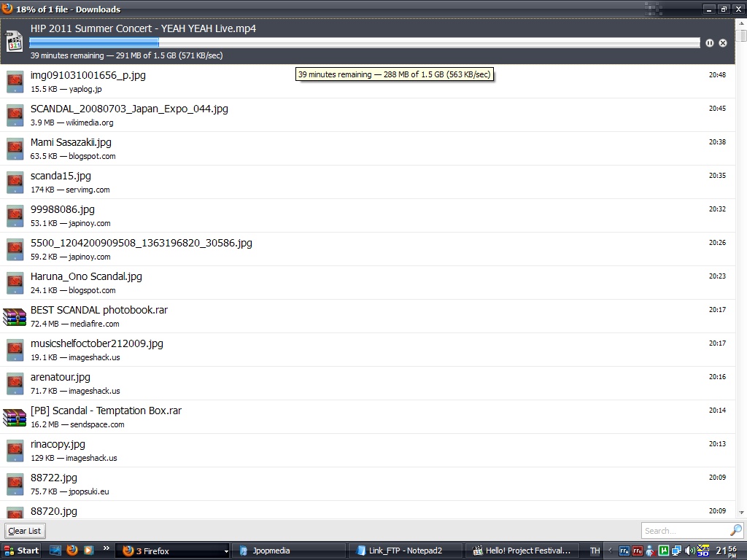Click image icon for Mami Sasazakii.jpg
The image size is (747, 560).
click(15, 149)
